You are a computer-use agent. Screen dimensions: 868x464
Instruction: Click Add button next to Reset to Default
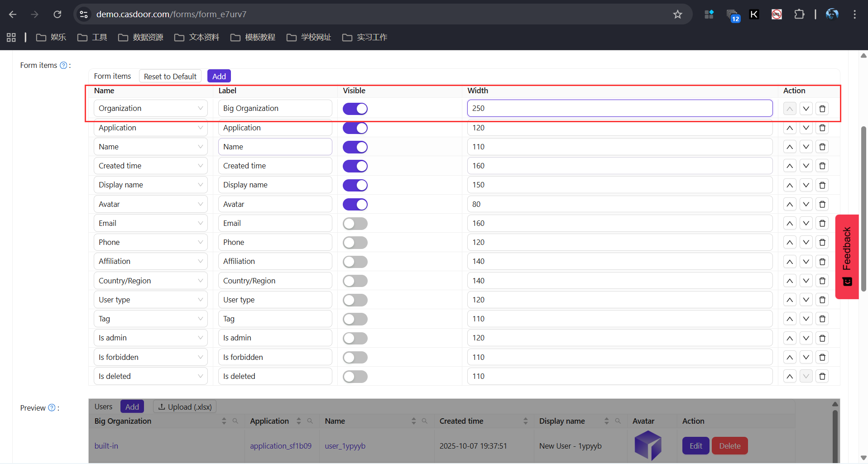(219, 77)
